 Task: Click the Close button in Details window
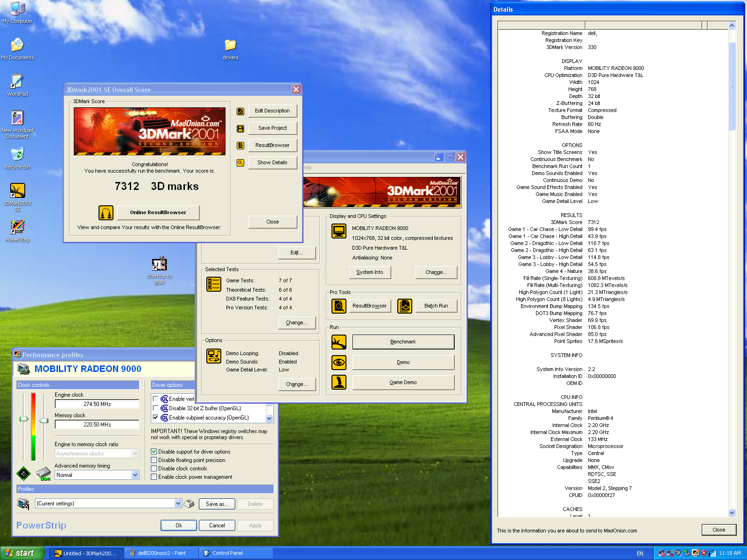719,530
